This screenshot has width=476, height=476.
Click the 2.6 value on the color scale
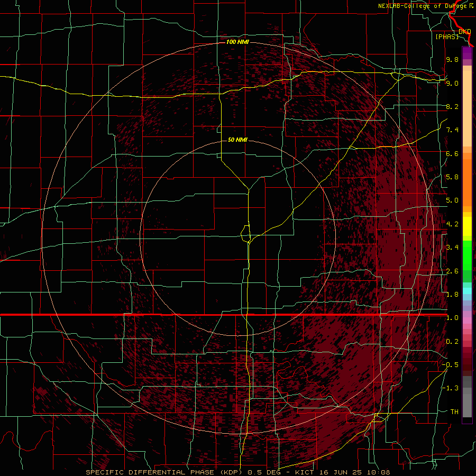click(452, 271)
